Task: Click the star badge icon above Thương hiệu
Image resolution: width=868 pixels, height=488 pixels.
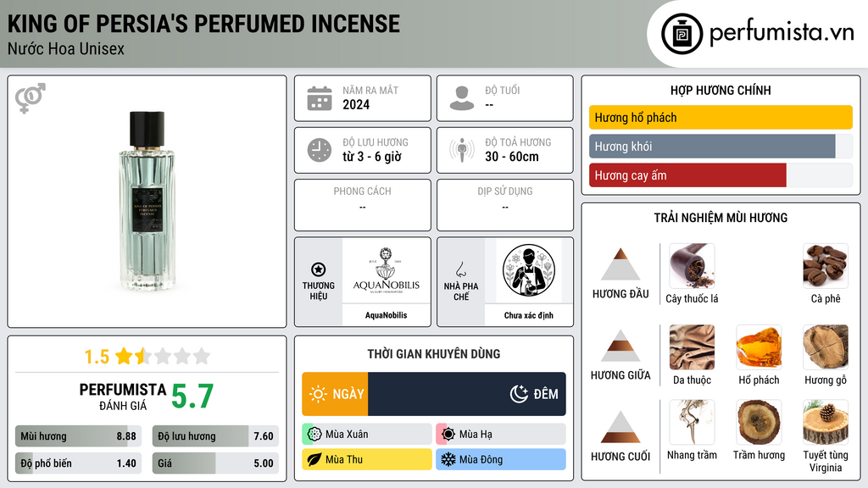Action: (319, 269)
